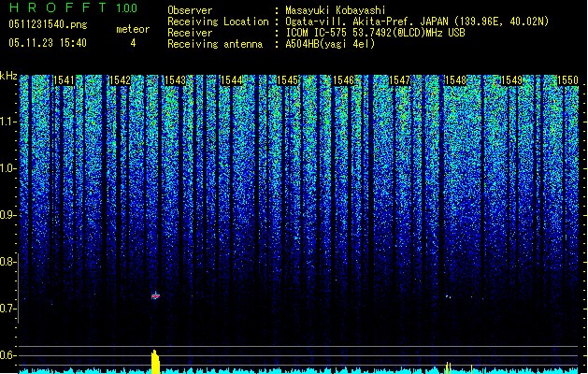This screenshot has width=588, height=374.
Task: Click the 0.8 kHz axis tick label
Action: tap(7, 262)
